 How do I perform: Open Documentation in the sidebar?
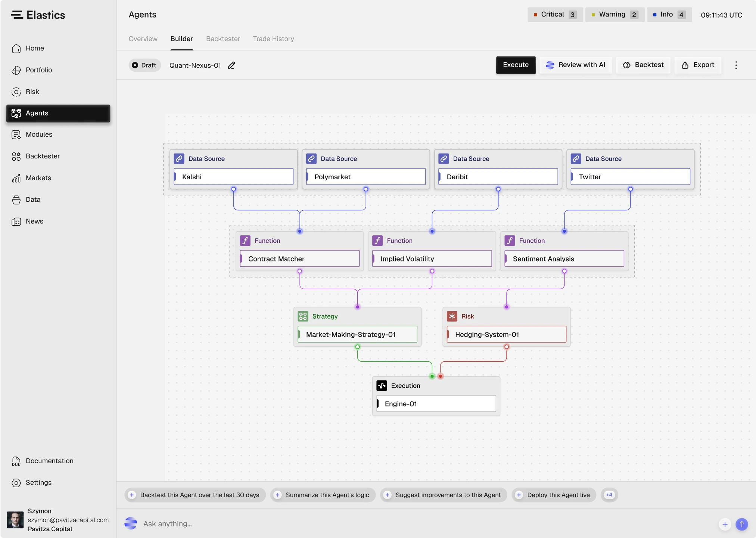point(58,461)
